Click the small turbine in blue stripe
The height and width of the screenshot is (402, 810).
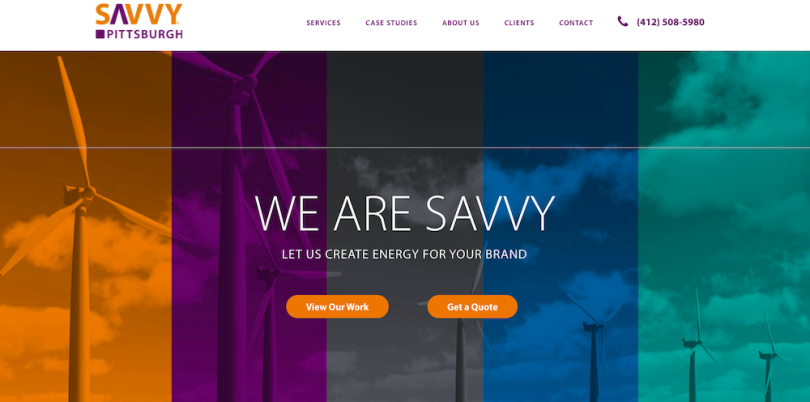[x=594, y=346]
